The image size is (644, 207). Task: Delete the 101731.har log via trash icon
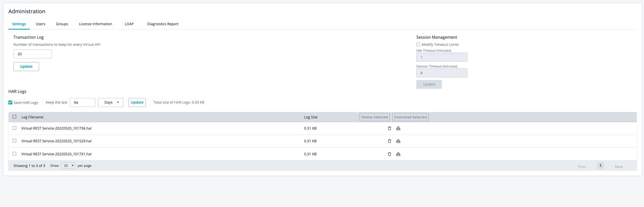[x=389, y=154]
